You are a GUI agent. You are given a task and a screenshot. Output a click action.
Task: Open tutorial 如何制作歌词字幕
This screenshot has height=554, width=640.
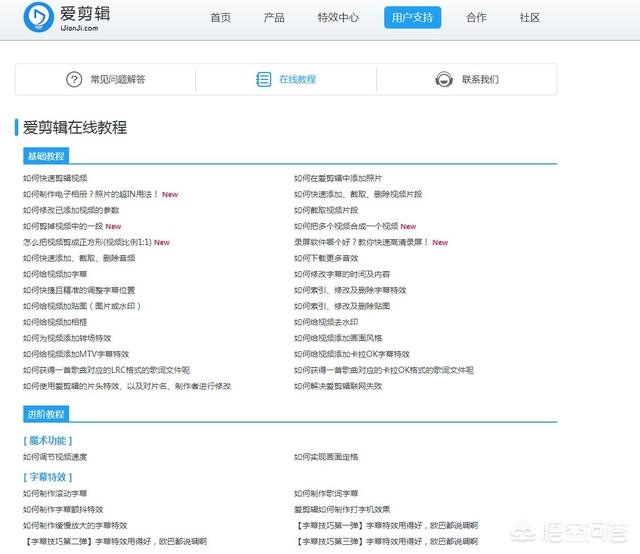(x=326, y=493)
